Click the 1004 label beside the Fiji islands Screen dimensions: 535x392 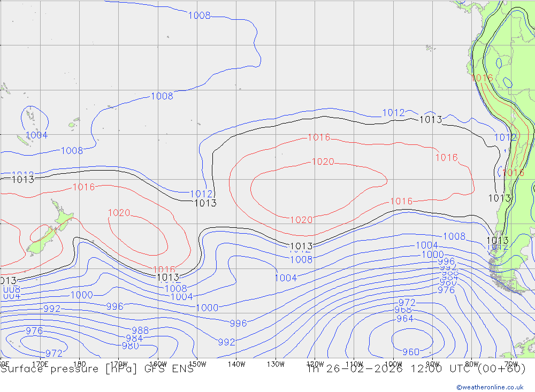pos(37,135)
